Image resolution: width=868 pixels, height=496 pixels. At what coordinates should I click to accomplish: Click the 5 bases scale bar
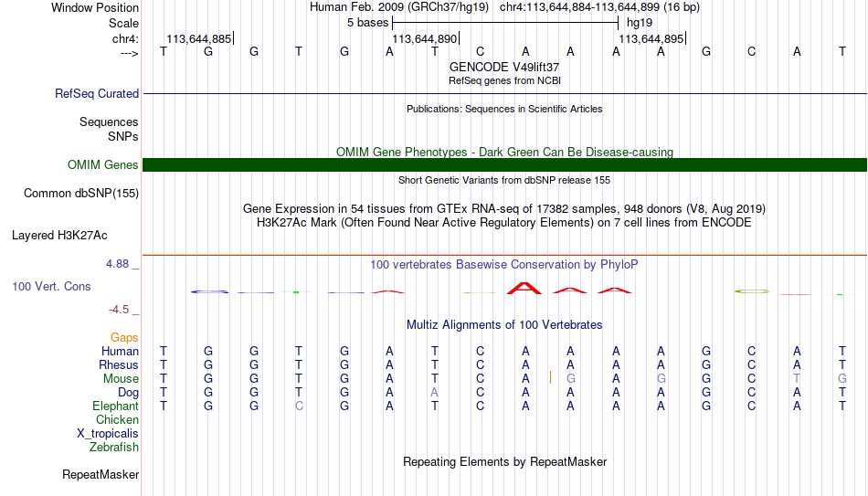(505, 23)
